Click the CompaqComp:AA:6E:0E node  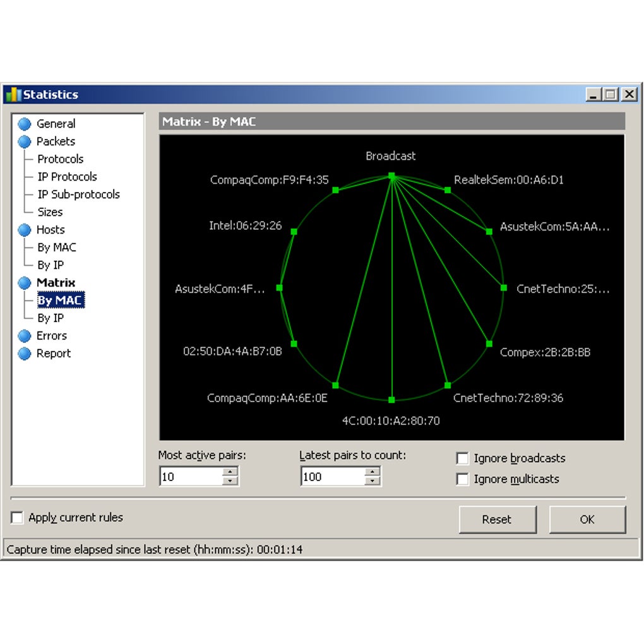335,385
